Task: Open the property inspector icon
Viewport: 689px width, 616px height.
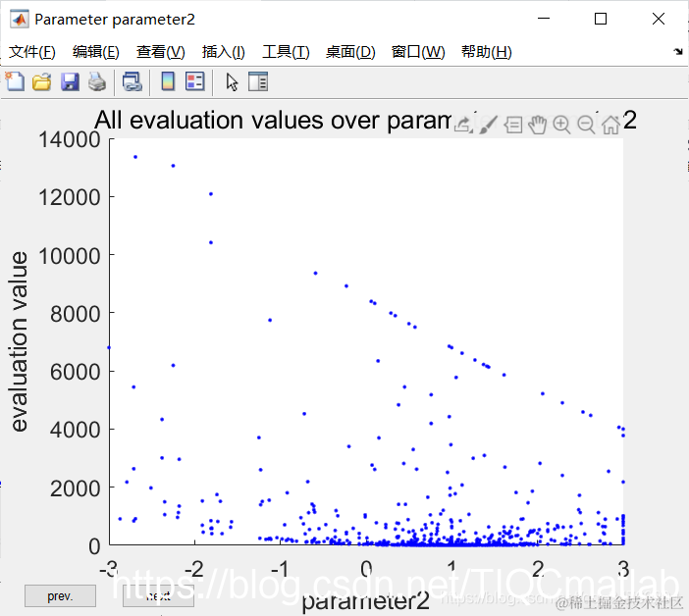Action: (x=258, y=81)
